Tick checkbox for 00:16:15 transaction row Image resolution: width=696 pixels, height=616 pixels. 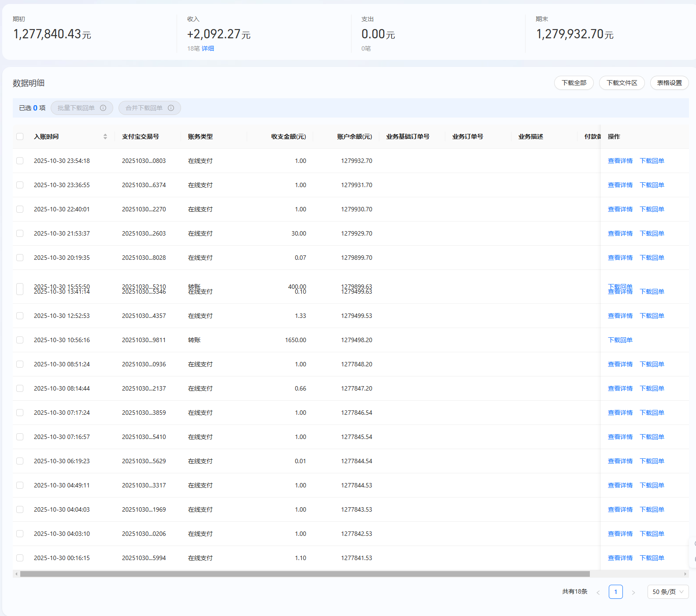click(x=20, y=558)
